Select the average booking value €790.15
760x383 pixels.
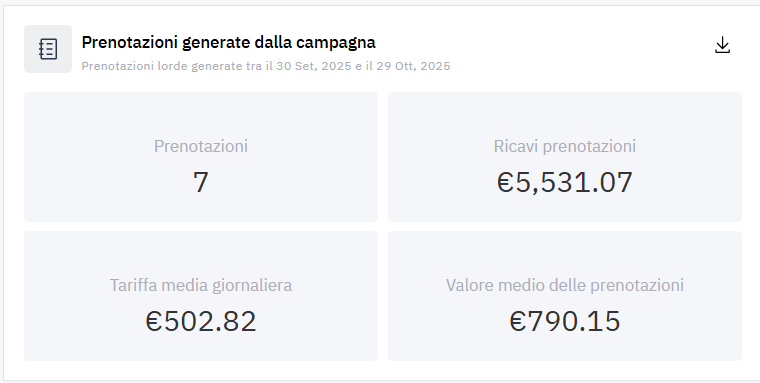[565, 321]
